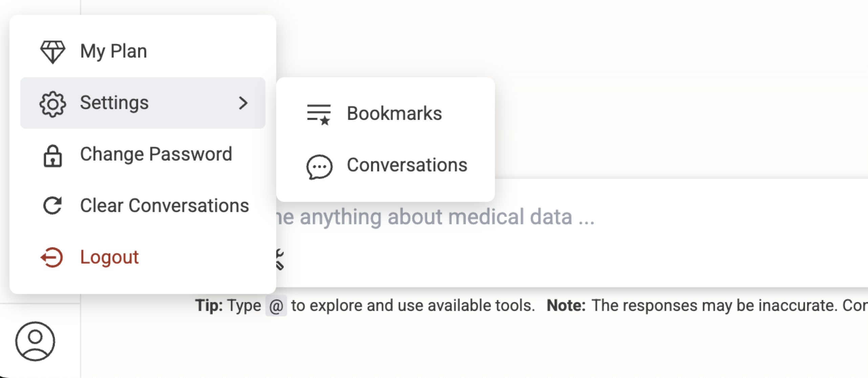Click the diamond icon beside My Plan

tap(52, 52)
